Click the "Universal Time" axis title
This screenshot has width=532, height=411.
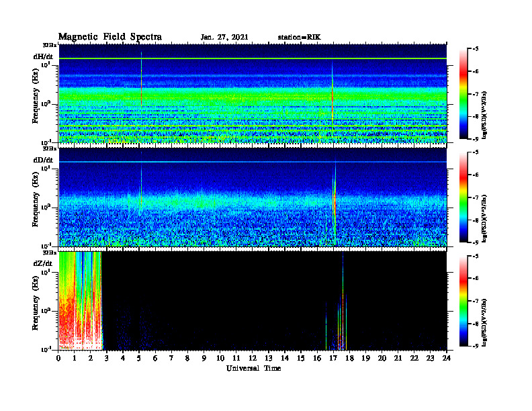(x=253, y=368)
